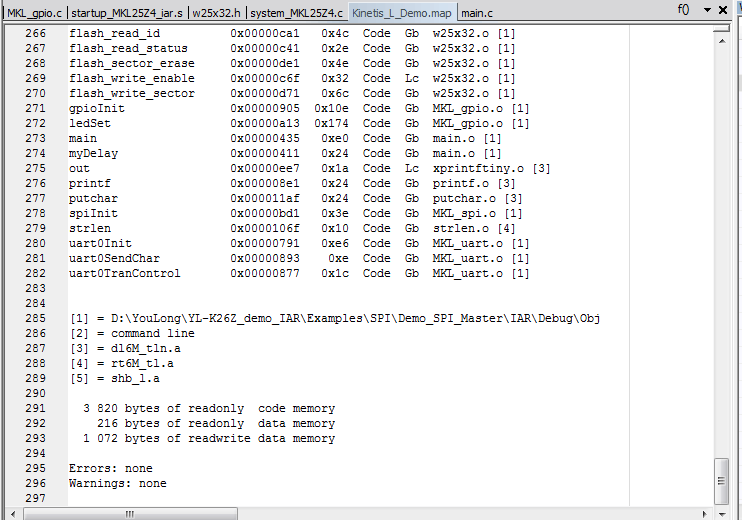Switch to the system_MKL25Z4.c tab
This screenshot has height=520, width=742.
coord(296,13)
